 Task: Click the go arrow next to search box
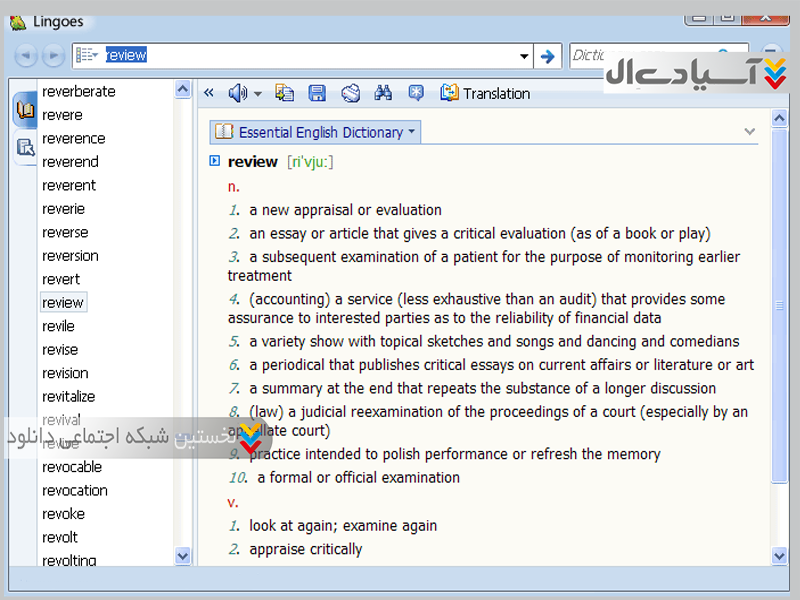(x=547, y=56)
